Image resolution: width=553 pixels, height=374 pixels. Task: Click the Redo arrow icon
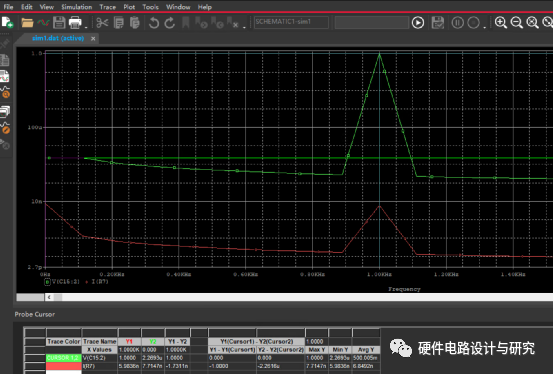click(x=170, y=23)
